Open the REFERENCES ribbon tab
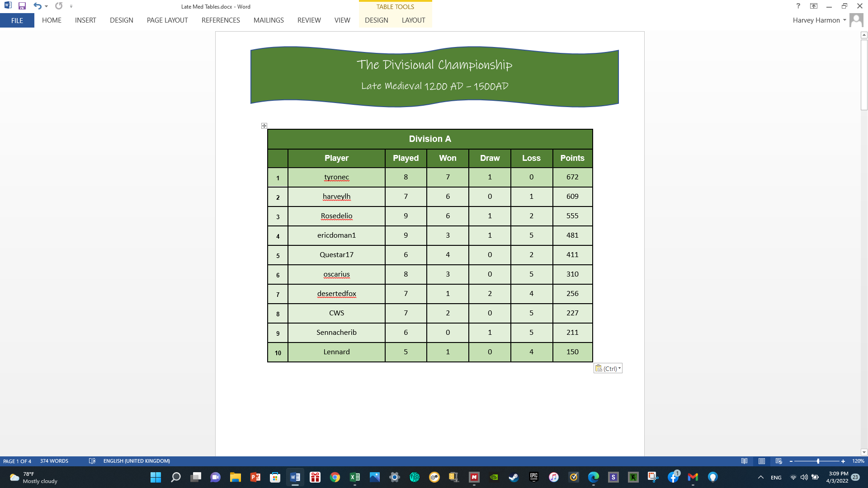868x488 pixels. 221,20
